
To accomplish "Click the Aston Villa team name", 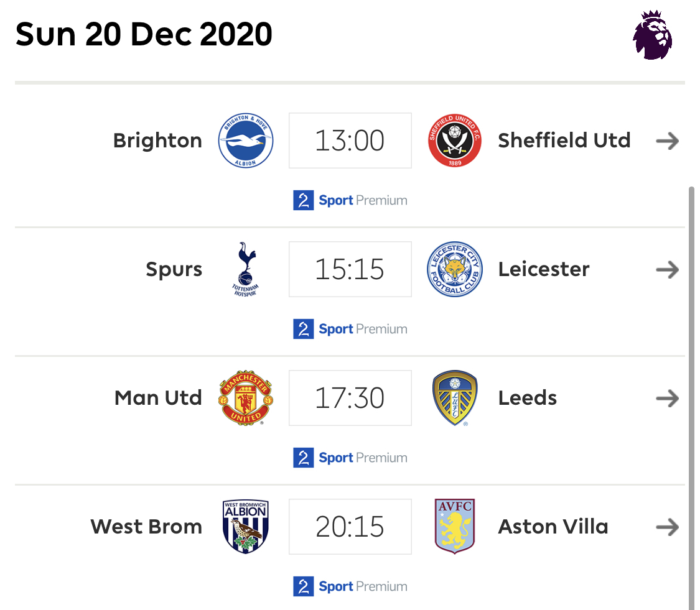I will (553, 527).
